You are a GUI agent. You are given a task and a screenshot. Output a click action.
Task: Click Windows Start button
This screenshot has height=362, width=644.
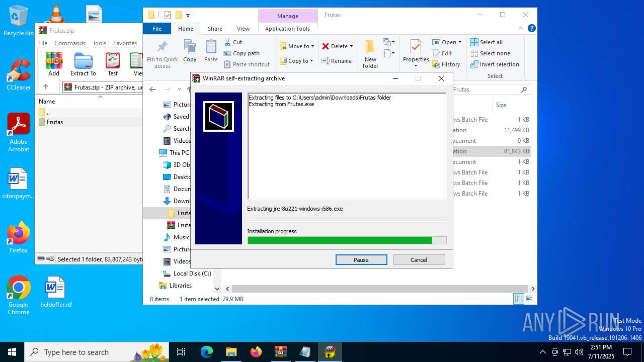[12, 352]
